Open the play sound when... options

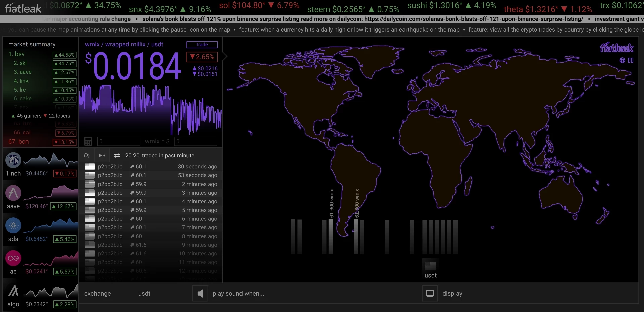coord(238,294)
